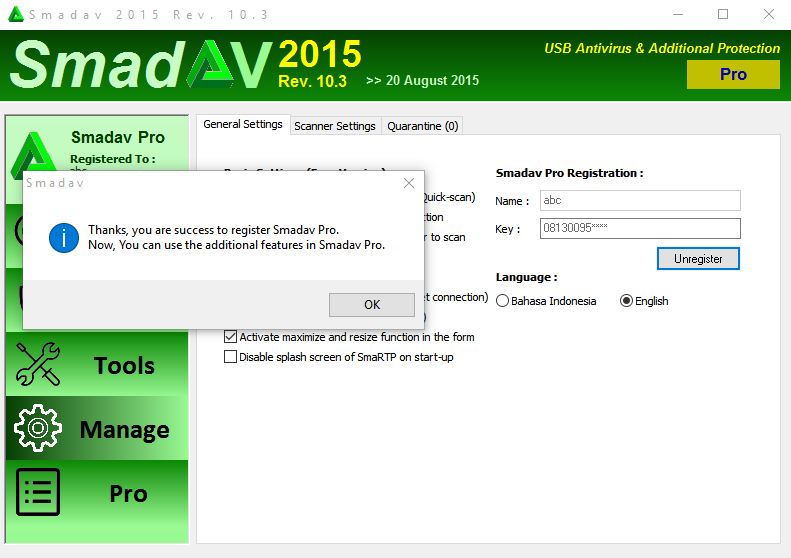Click the '>> 20 August 2015' date text
This screenshot has height=558, width=791.
pos(423,80)
